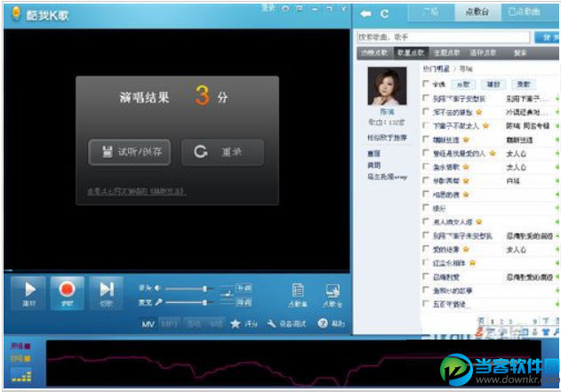561x392 pixels.
Task: Click star icon next to 爱的诺言
Action: 466,249
